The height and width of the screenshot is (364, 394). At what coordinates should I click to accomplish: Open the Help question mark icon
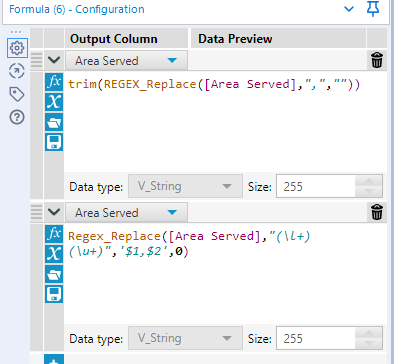pyautogui.click(x=17, y=117)
